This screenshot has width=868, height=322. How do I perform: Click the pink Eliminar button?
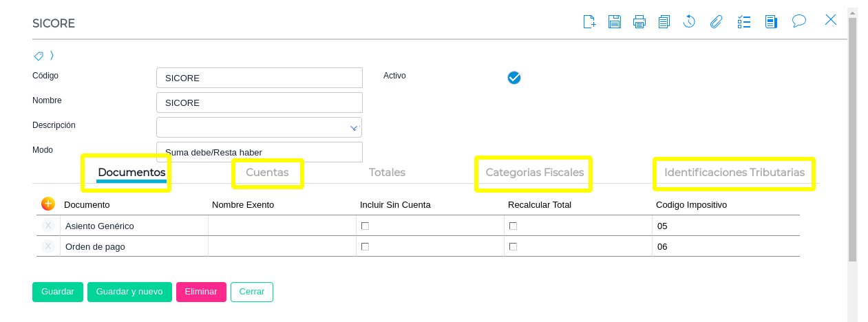[x=201, y=292]
